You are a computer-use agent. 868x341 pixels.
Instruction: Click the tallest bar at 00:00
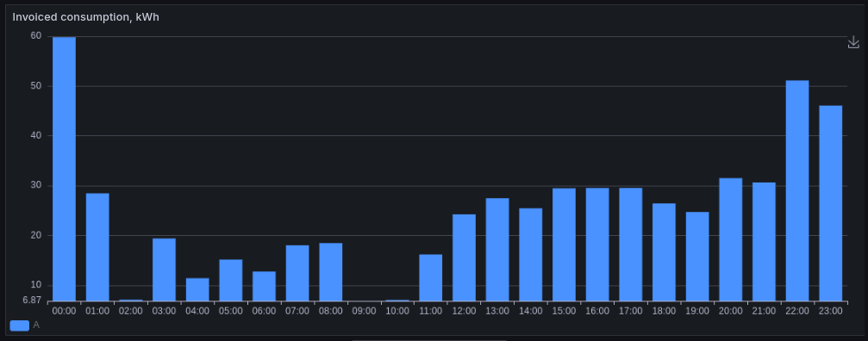pyautogui.click(x=64, y=169)
